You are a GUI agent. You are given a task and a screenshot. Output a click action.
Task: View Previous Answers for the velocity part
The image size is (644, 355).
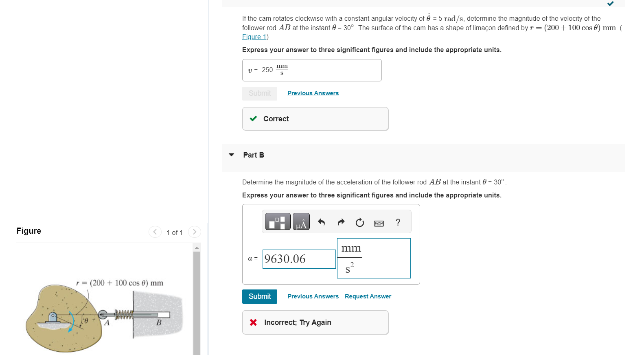(x=313, y=93)
